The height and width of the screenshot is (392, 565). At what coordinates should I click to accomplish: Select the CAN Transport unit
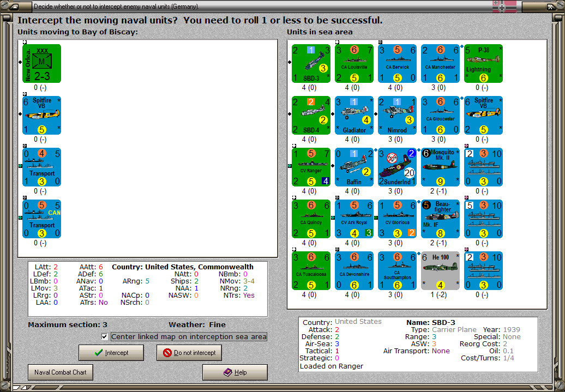42,219
